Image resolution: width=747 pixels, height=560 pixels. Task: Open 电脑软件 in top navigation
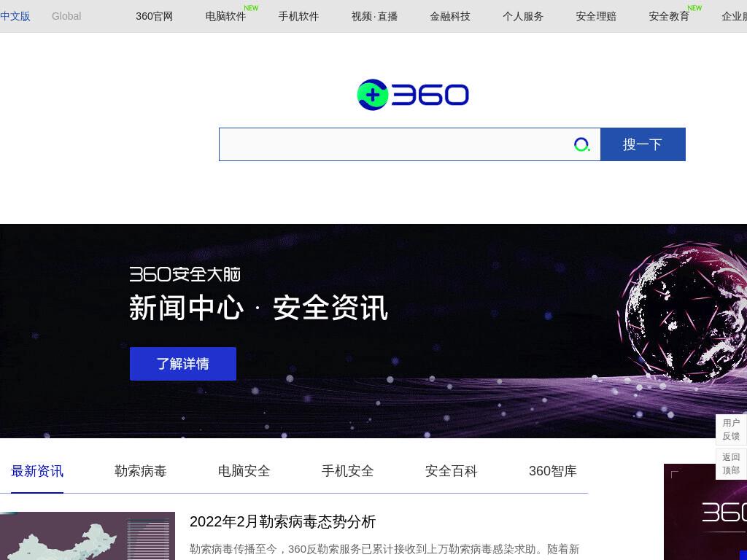click(x=226, y=16)
